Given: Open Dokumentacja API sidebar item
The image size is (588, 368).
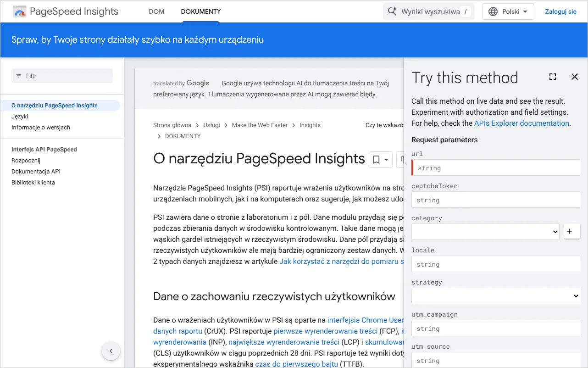Looking at the screenshot, I should click(36, 172).
